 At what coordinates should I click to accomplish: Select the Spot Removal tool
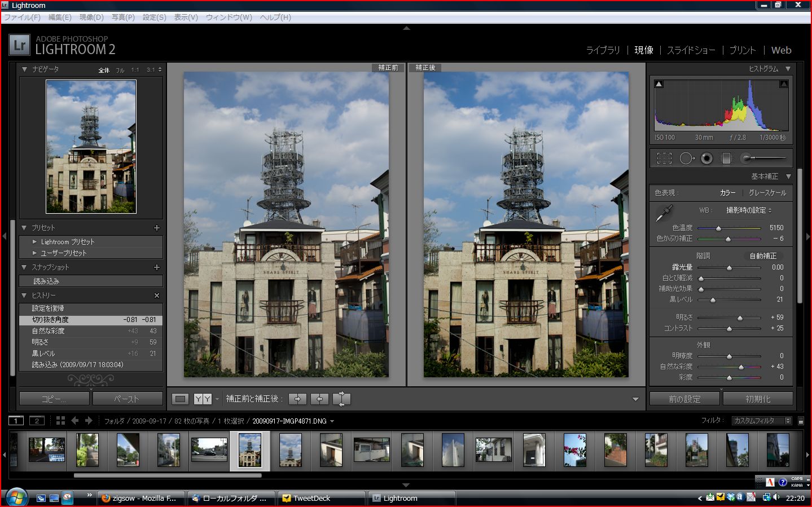click(x=686, y=158)
